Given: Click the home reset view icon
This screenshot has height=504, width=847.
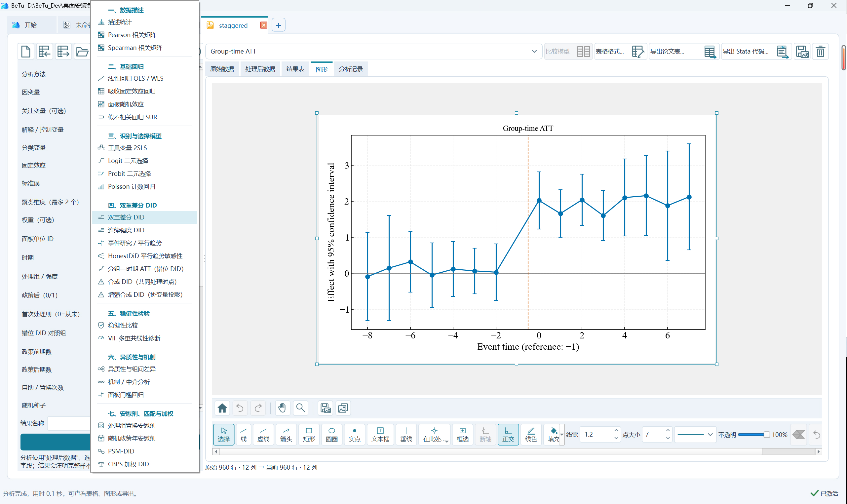Looking at the screenshot, I should tap(222, 408).
